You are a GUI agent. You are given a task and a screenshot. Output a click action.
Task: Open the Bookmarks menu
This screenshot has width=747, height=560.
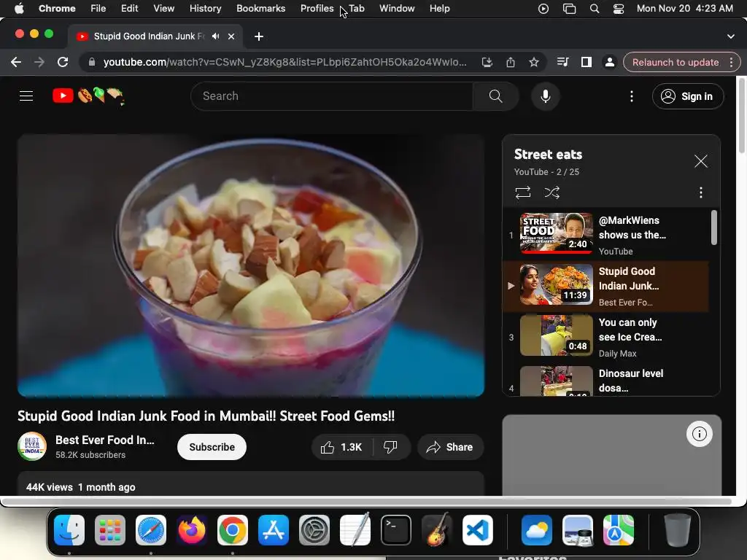point(261,9)
